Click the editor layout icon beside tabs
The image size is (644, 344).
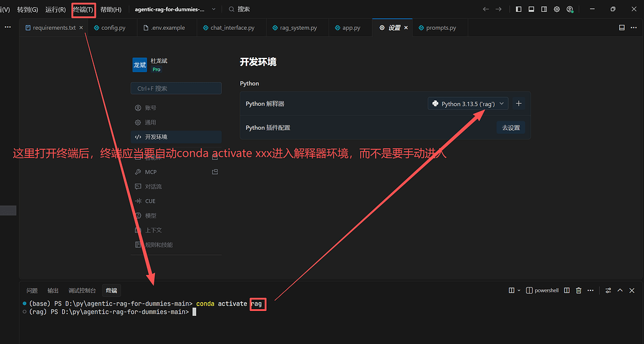click(622, 27)
